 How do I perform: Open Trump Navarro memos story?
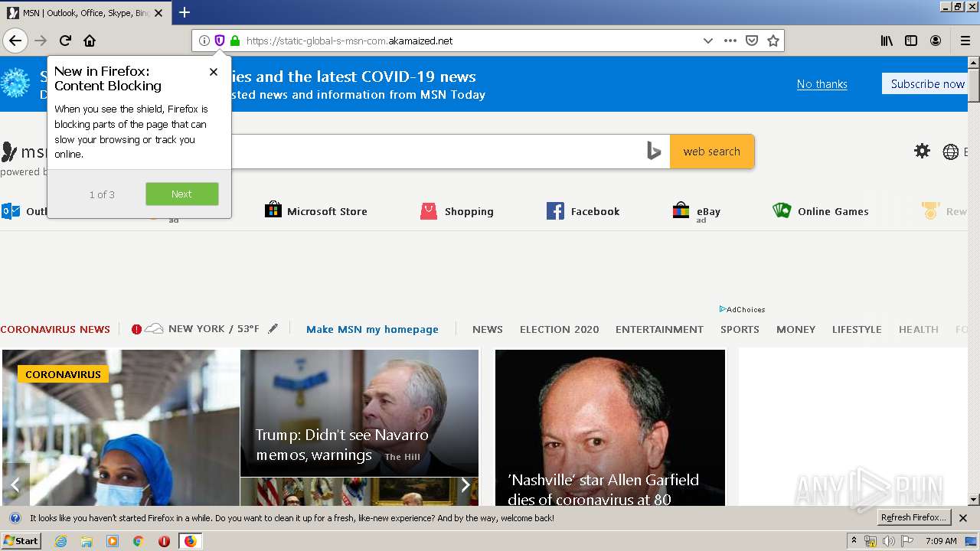point(359,413)
